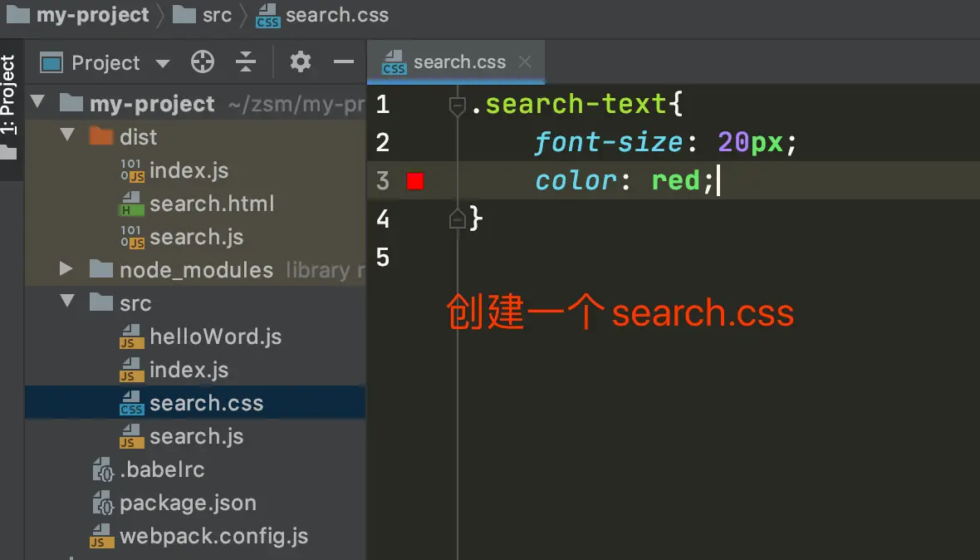Click the CSS icon beside search.css in tree
The image size is (980, 560).
click(131, 404)
